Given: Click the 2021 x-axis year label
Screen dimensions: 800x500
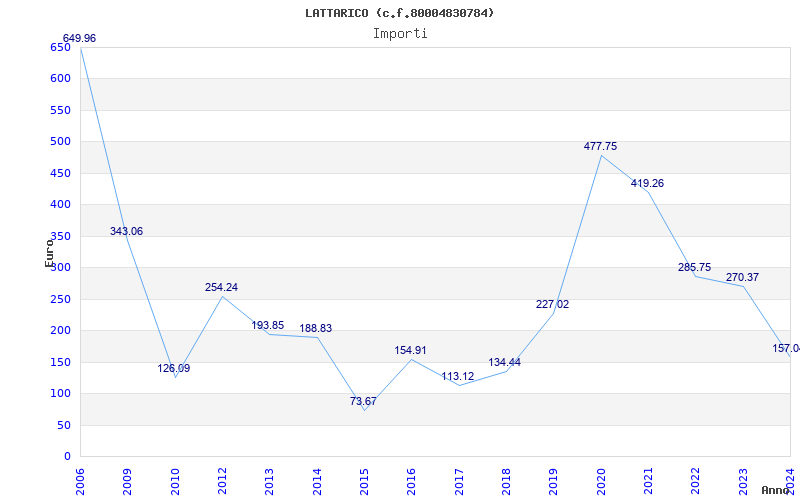Looking at the screenshot, I should 648,481.
